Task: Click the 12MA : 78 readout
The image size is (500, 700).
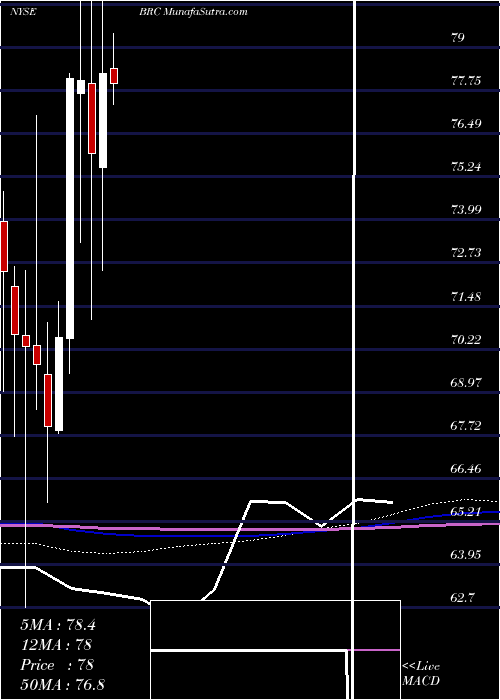Action: (56, 645)
